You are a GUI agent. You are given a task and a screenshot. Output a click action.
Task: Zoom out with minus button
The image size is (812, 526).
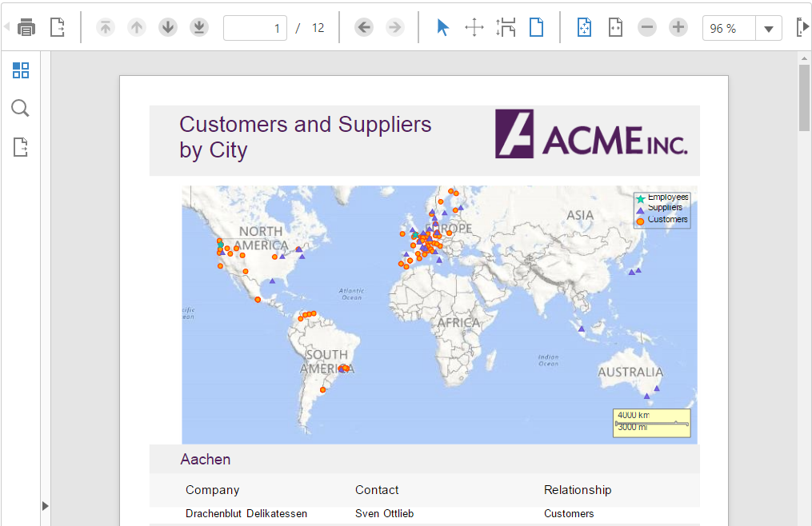[647, 27]
